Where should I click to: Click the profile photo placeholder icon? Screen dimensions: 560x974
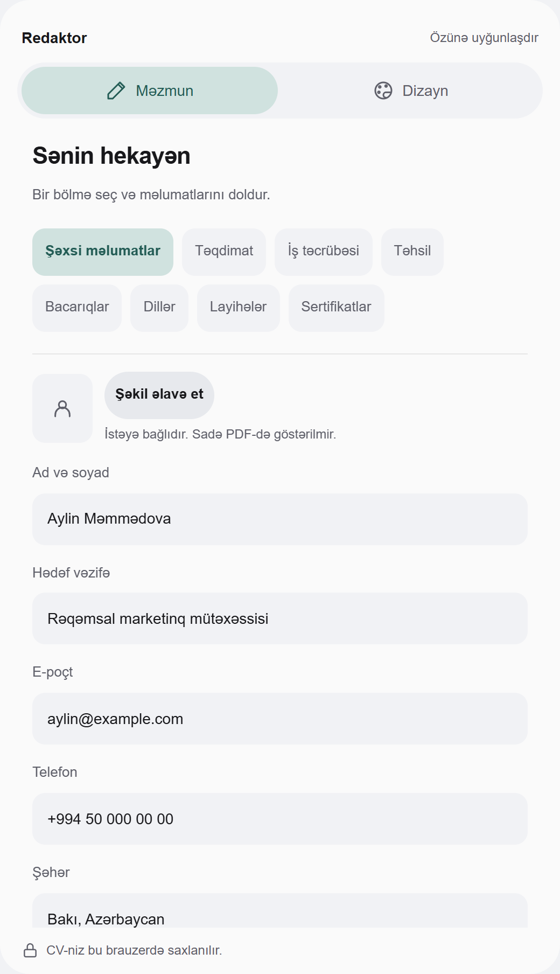(x=62, y=408)
